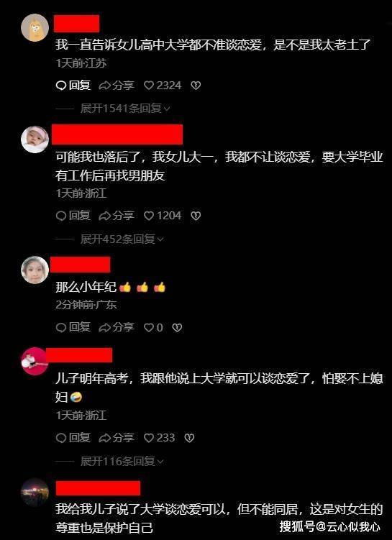Image resolution: width=392 pixels, height=540 pixels.
Task: Expand 展开452条回复 replies
Action: click(x=122, y=239)
